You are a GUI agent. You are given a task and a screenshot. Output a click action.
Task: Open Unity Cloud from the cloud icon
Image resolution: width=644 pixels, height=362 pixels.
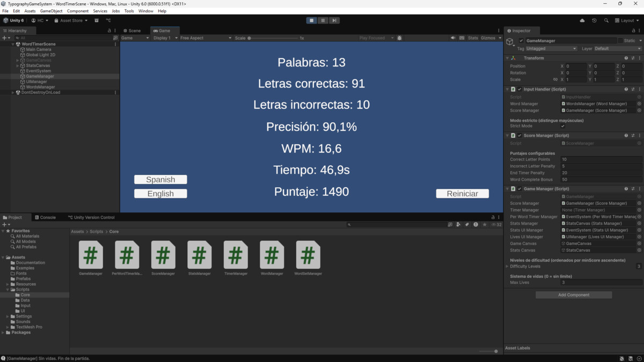(x=582, y=20)
